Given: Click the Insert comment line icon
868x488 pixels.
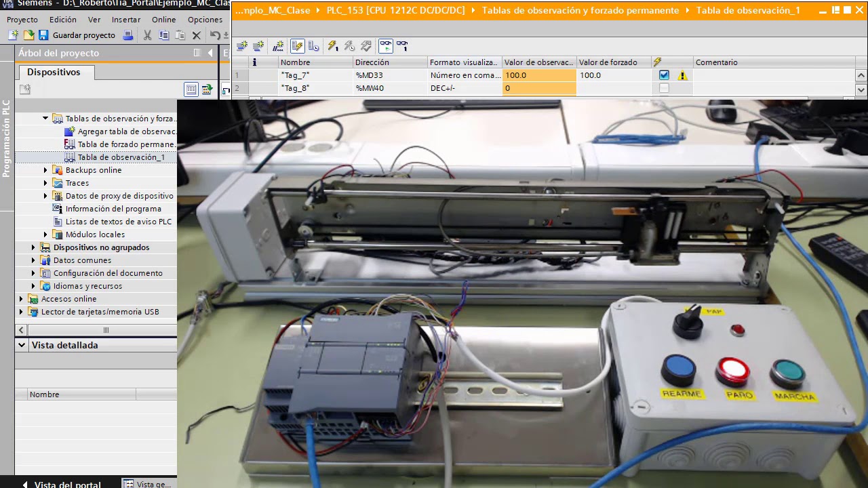Looking at the screenshot, I should click(x=278, y=46).
